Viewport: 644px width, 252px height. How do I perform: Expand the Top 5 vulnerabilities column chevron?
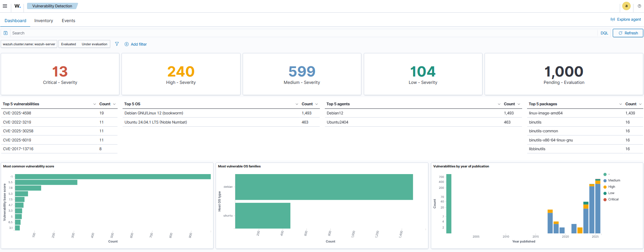pyautogui.click(x=94, y=104)
